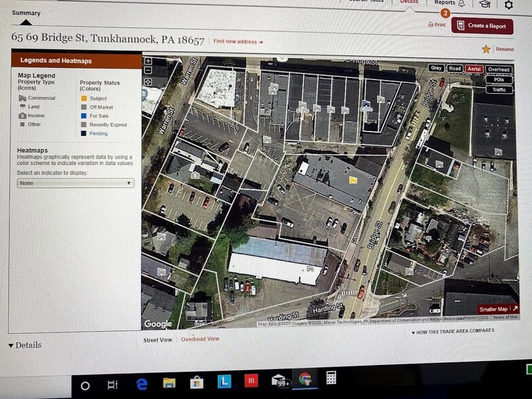Click Create a Report button
532x399 pixels.
coord(482,26)
